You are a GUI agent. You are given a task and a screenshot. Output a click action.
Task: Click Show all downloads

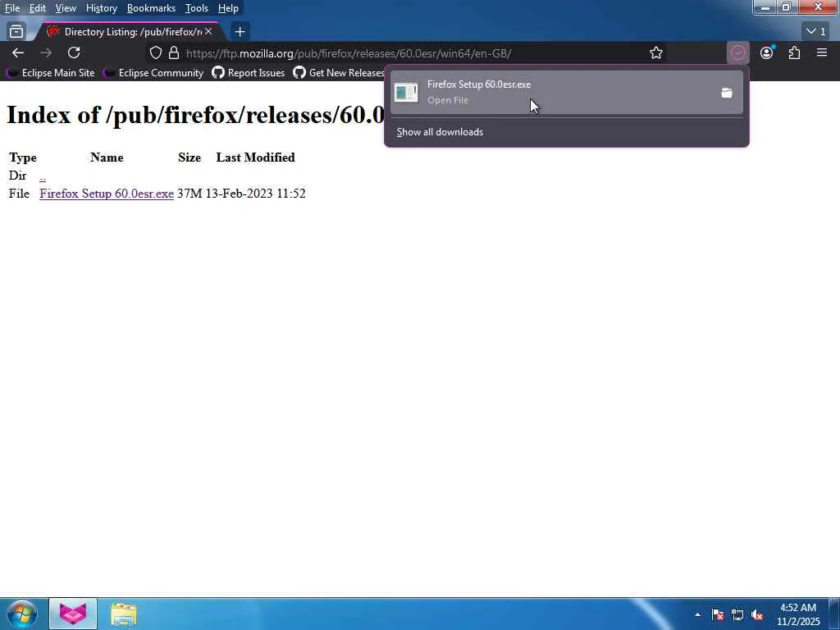pos(440,132)
